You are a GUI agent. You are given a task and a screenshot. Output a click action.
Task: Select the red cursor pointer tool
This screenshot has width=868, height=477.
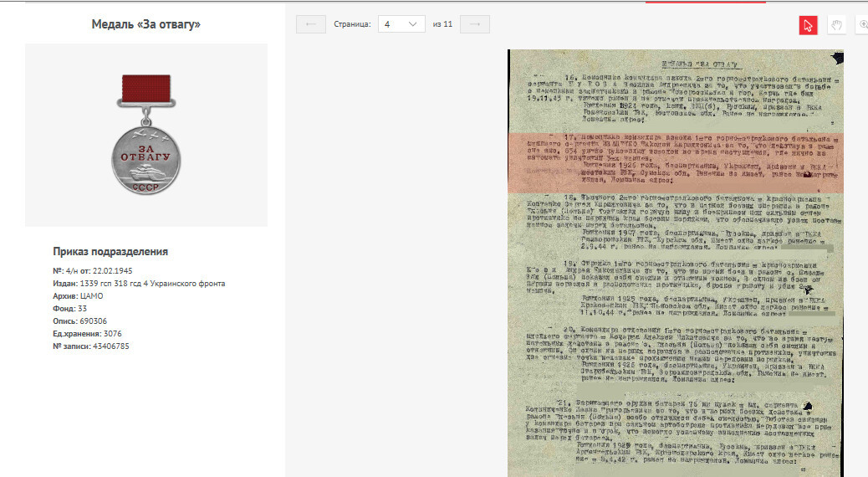(x=809, y=25)
